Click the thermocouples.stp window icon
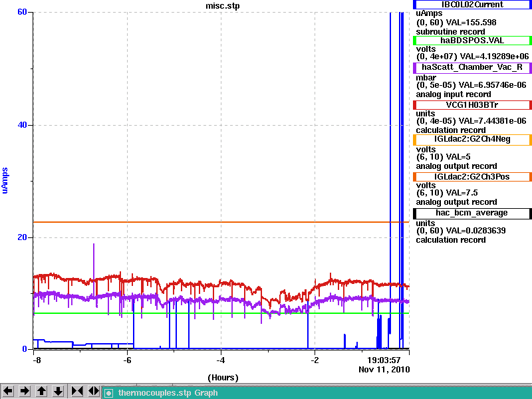 click(x=108, y=393)
